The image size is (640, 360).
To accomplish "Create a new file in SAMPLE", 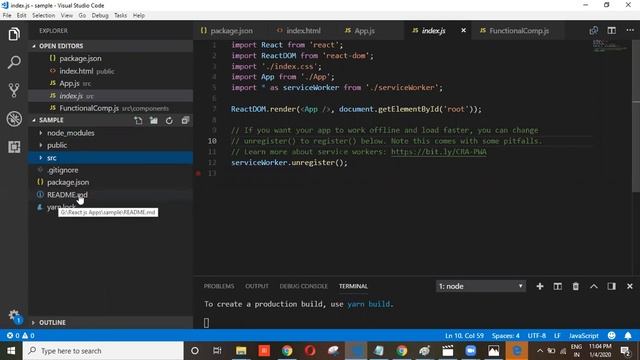I will [138, 120].
